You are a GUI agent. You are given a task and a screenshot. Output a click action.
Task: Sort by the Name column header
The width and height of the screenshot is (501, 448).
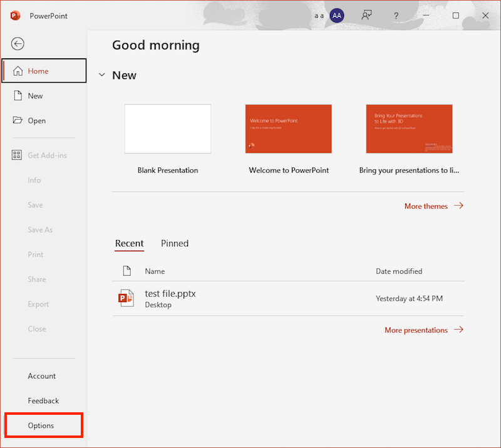(x=155, y=271)
